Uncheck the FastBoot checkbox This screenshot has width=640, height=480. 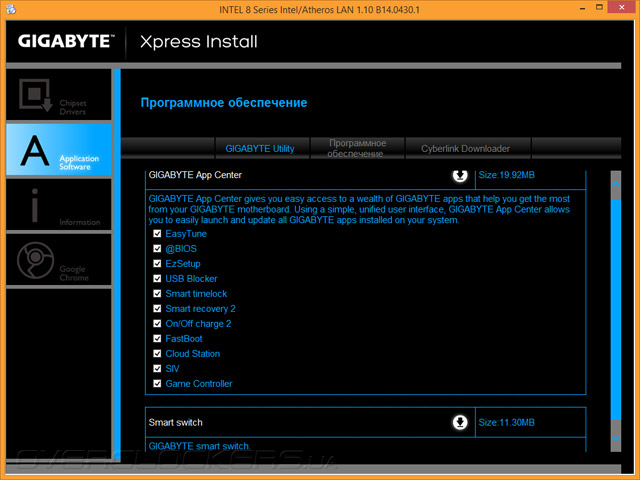point(157,338)
